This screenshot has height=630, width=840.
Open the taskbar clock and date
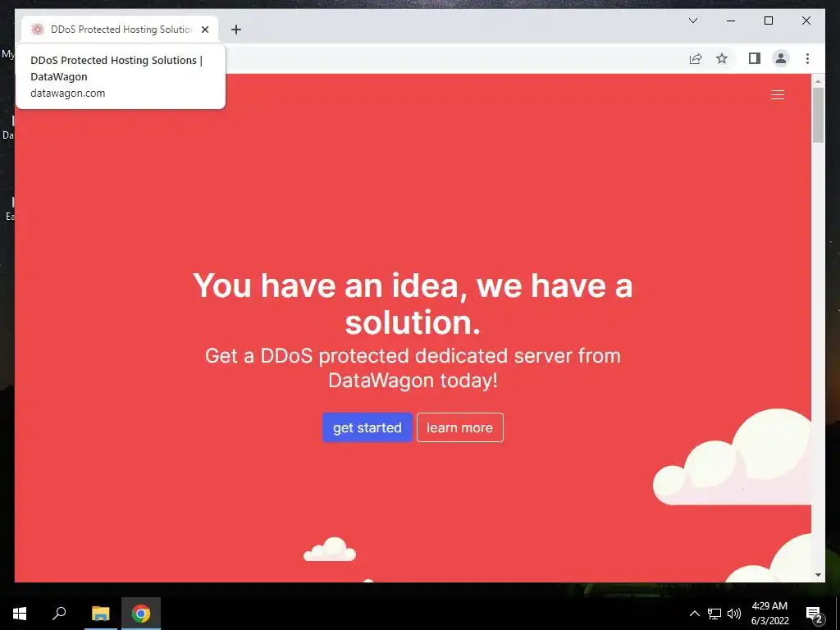[x=769, y=614]
